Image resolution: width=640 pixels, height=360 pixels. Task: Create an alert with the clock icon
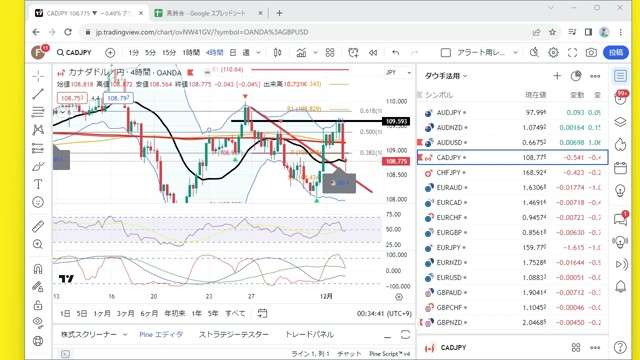point(353,53)
